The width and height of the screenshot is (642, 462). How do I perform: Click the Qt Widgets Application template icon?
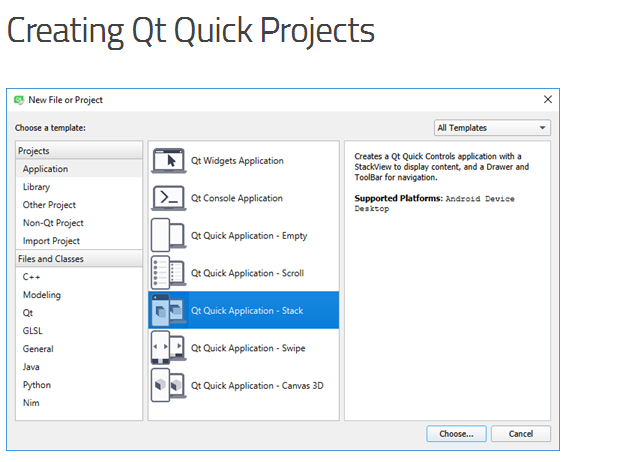(169, 161)
